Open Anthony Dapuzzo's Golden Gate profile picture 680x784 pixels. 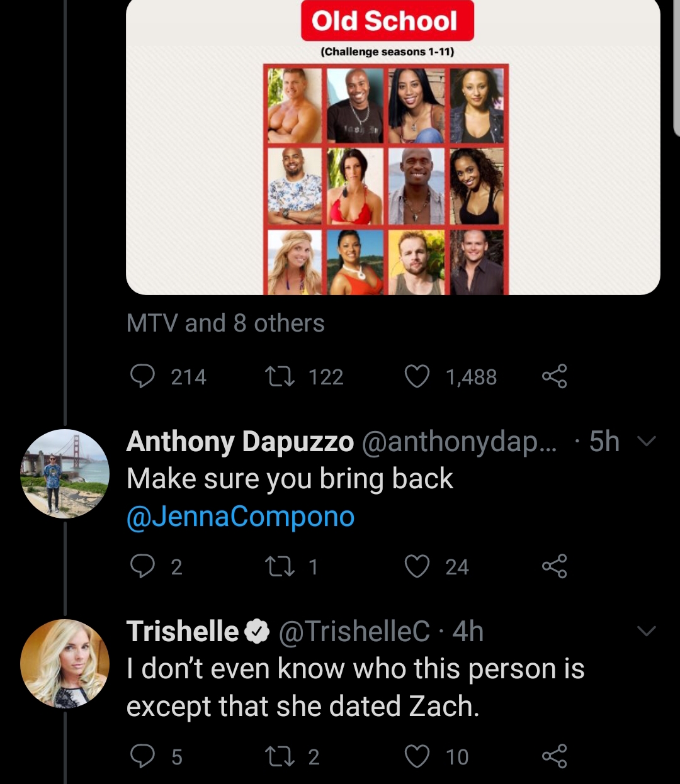click(65, 474)
